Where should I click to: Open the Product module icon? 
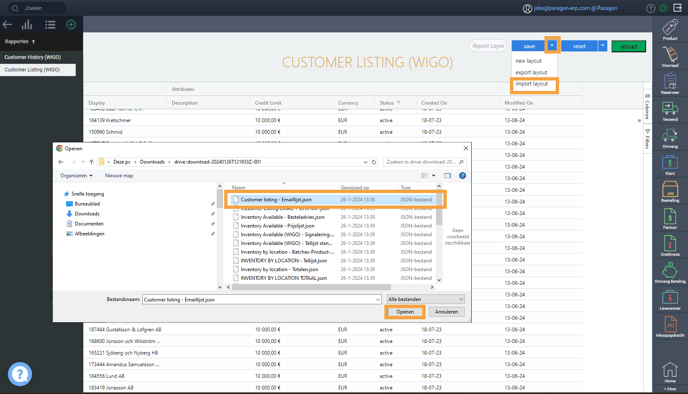click(x=670, y=28)
